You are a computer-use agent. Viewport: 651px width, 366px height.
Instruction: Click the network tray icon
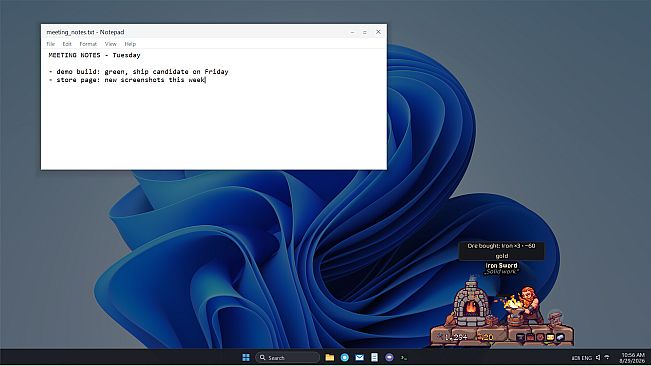click(x=607, y=357)
